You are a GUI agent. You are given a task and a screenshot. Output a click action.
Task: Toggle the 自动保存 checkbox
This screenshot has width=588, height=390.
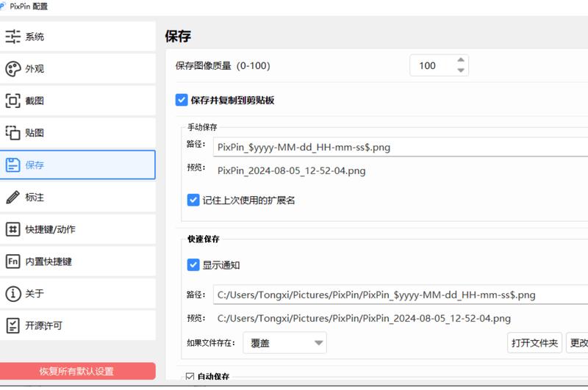[190, 376]
